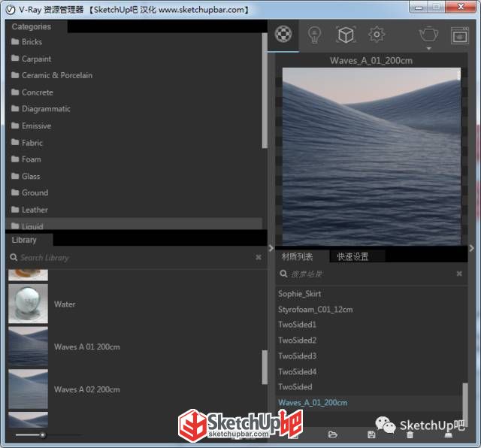The image size is (481, 448).
Task: Switch to the 快速设置 tab
Action: (352, 256)
